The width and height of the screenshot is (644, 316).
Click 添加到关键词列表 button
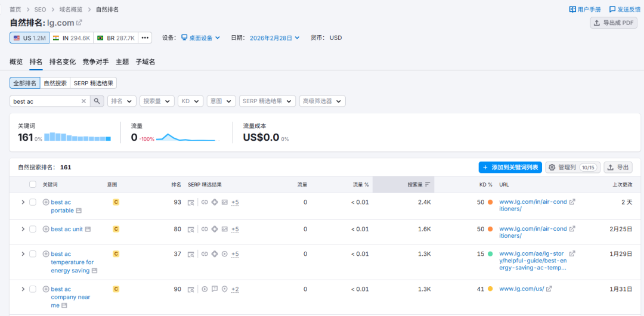coord(510,168)
